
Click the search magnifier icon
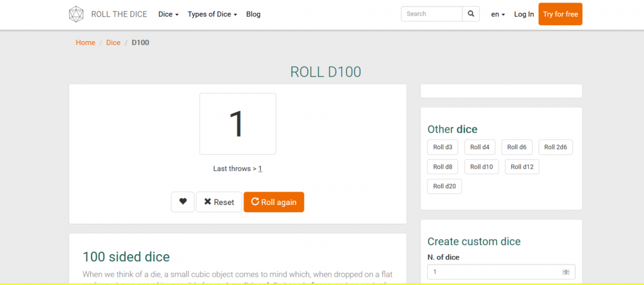click(471, 14)
